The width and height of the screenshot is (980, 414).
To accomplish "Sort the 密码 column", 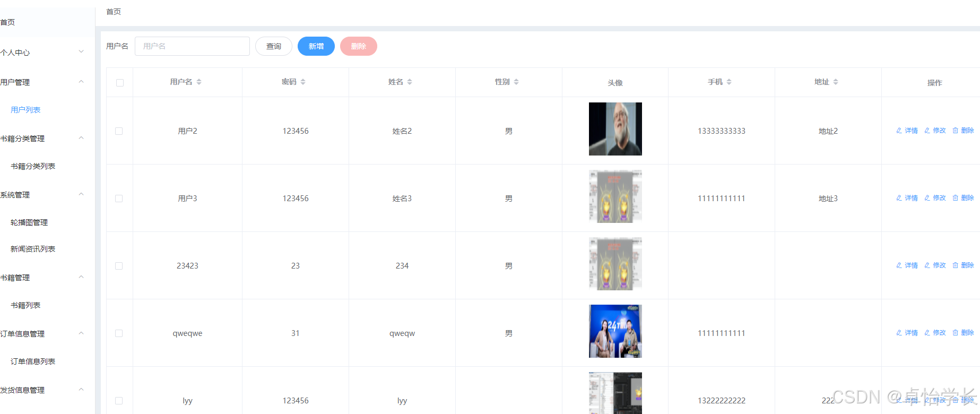I will pos(303,82).
